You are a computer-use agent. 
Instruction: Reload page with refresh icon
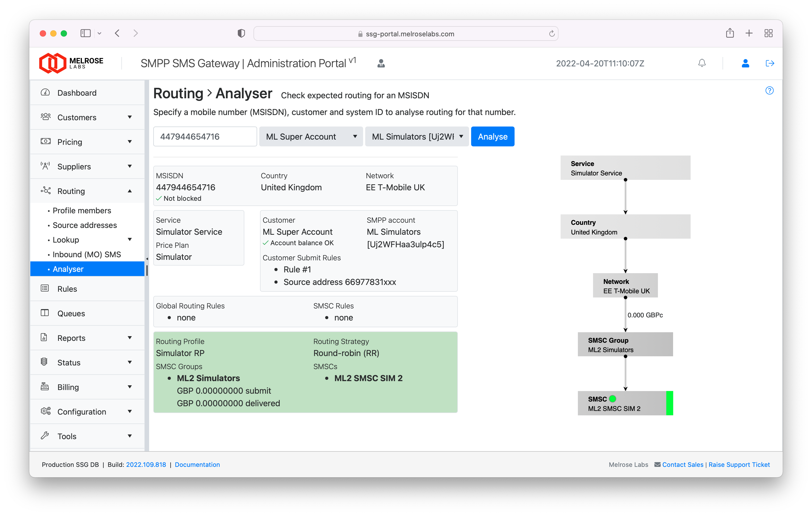(552, 33)
